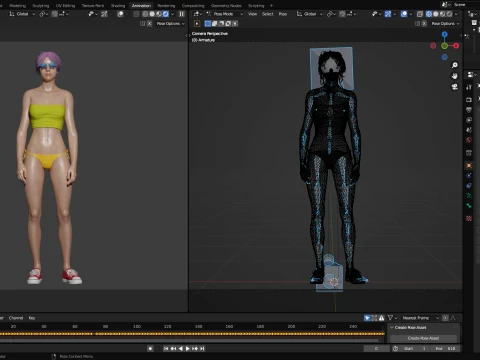Open the Sculpting workspace tab

tap(41, 6)
